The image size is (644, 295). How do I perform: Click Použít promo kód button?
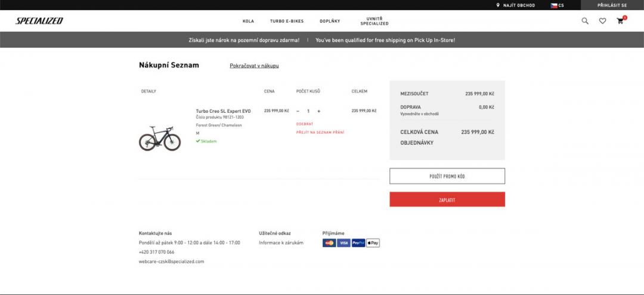click(447, 176)
